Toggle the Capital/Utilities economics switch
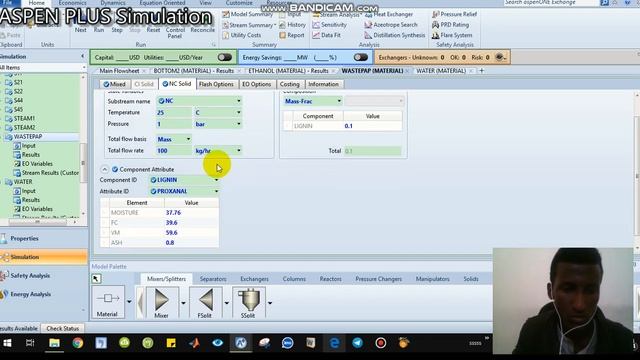This screenshot has width=640, height=360. click(224, 58)
